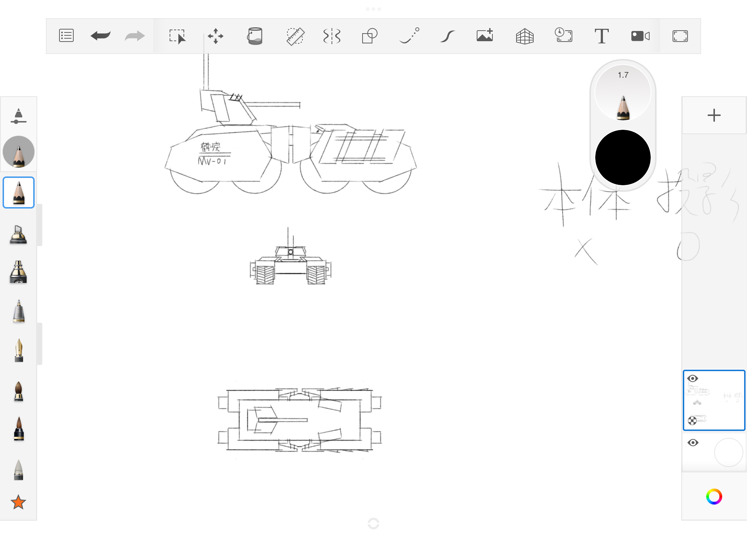Open the main menu list icon
Viewport: 747px width, 560px height.
pos(66,36)
